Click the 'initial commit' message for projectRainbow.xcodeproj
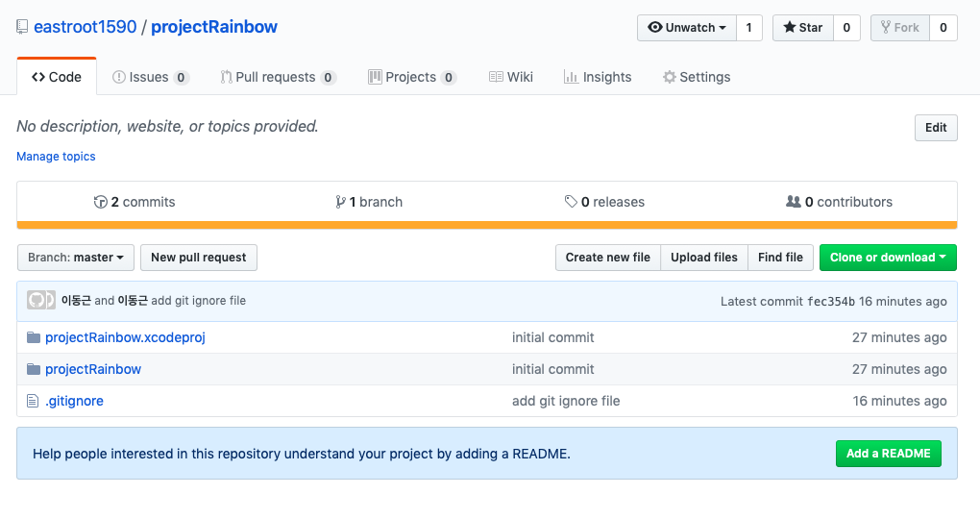 coord(553,337)
